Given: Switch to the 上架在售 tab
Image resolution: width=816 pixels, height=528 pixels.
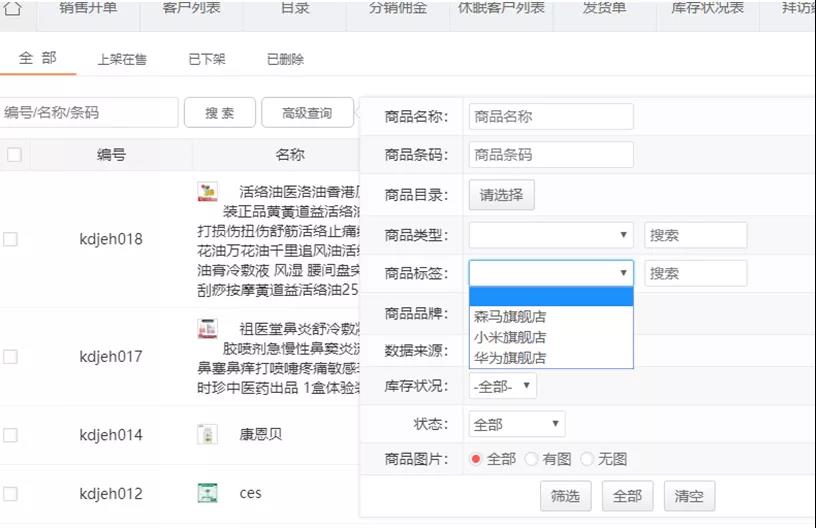Looking at the screenshot, I should tap(122, 59).
